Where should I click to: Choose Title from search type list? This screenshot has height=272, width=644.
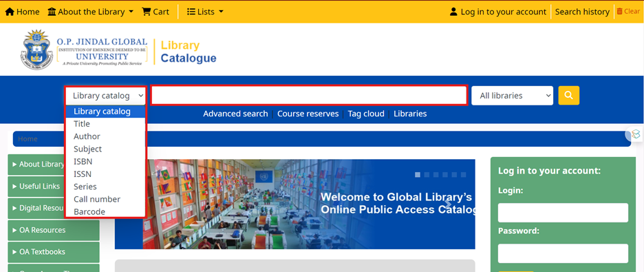pyautogui.click(x=105, y=124)
